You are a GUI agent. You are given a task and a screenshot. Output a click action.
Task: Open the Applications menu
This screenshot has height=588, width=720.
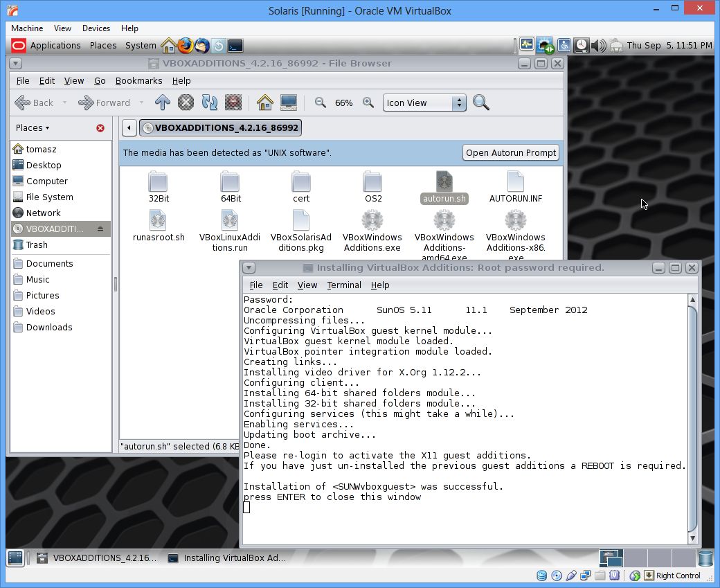point(55,46)
